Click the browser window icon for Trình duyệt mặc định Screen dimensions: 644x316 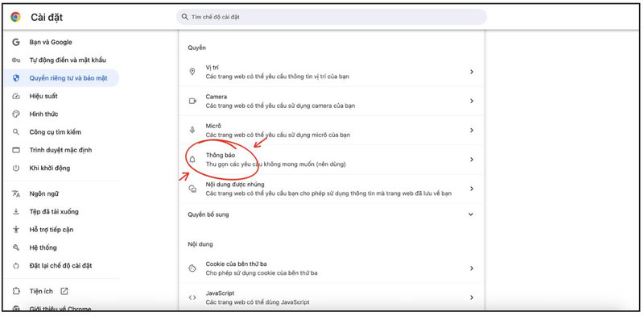coord(16,150)
